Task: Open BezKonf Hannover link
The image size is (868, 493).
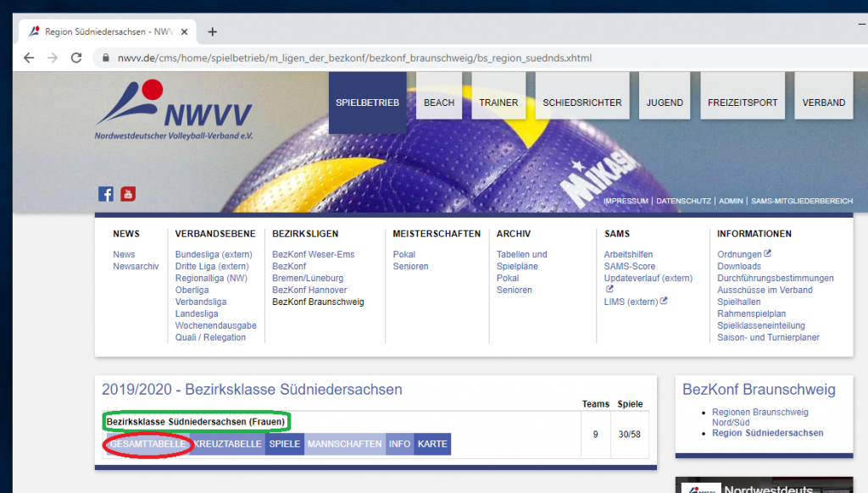Action: [x=309, y=290]
